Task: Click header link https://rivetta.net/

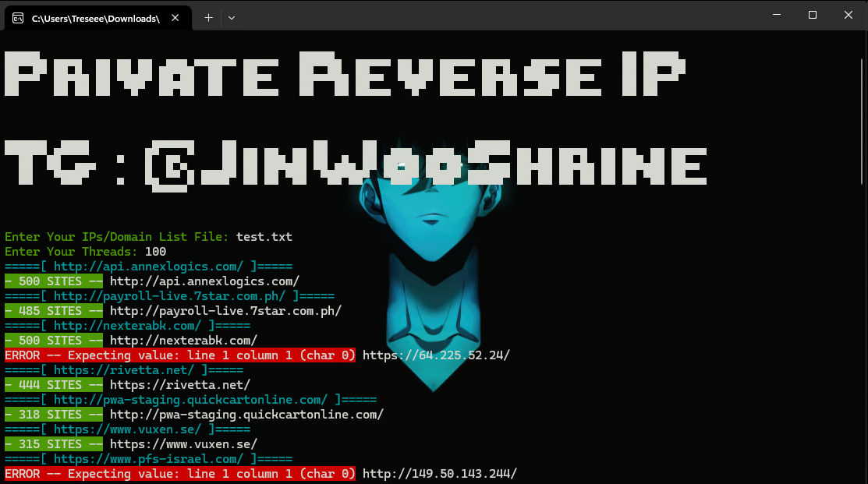Action: [x=124, y=370]
